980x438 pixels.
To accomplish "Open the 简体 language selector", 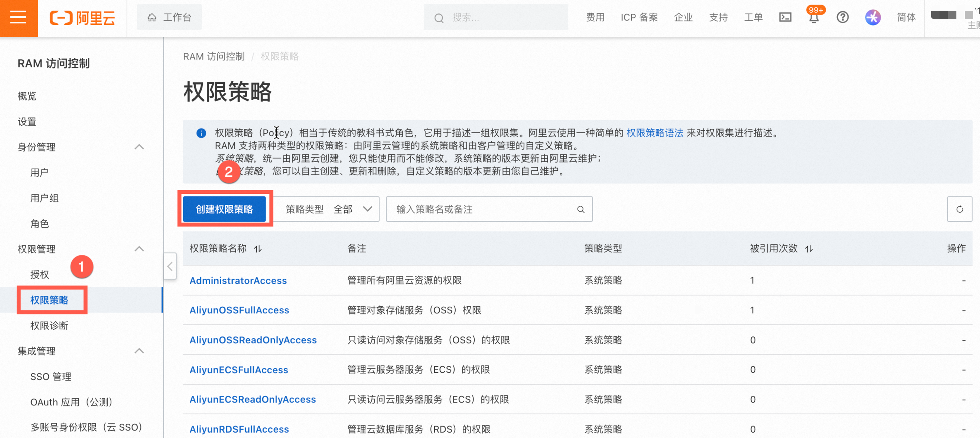I will click(906, 17).
